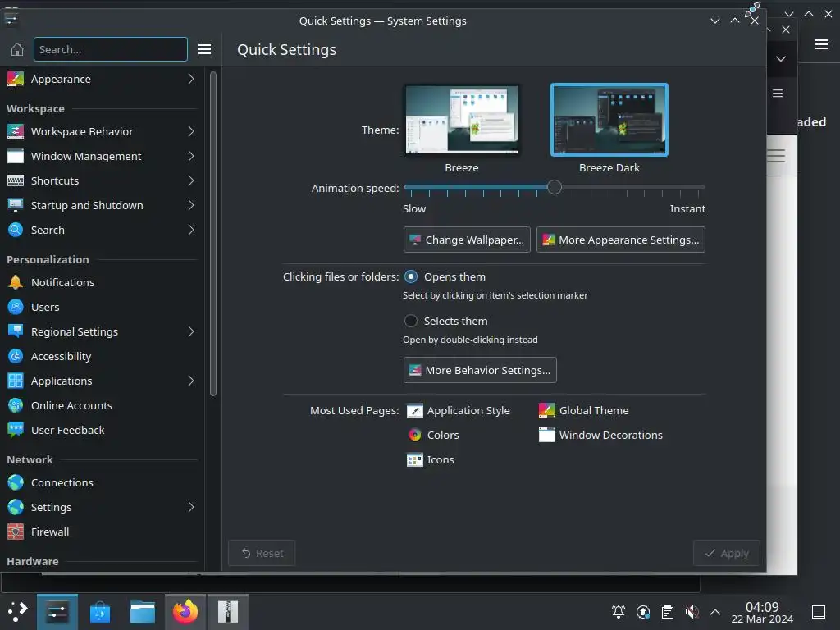The image size is (840, 630).
Task: Click the Workspace Behavior icon
Action: [x=16, y=132]
